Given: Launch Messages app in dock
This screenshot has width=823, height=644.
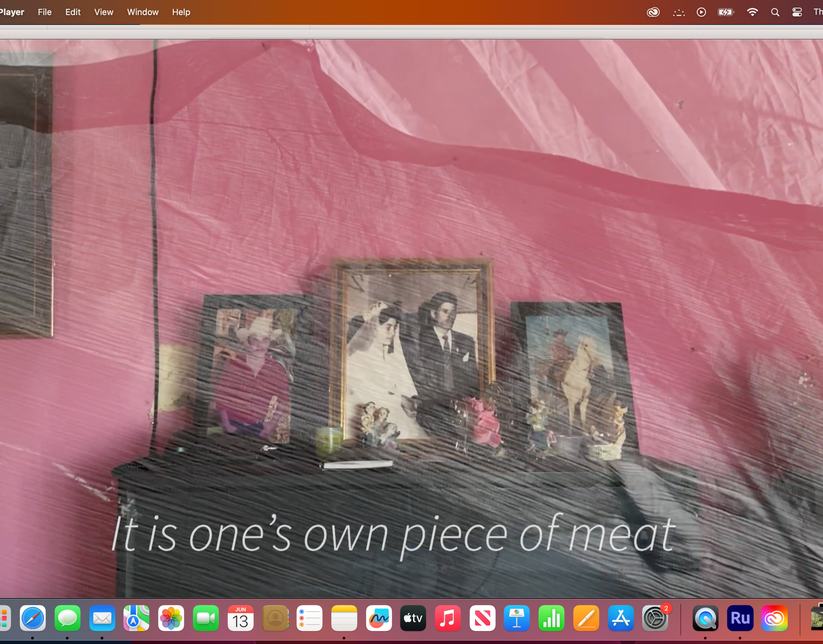Looking at the screenshot, I should click(x=68, y=618).
